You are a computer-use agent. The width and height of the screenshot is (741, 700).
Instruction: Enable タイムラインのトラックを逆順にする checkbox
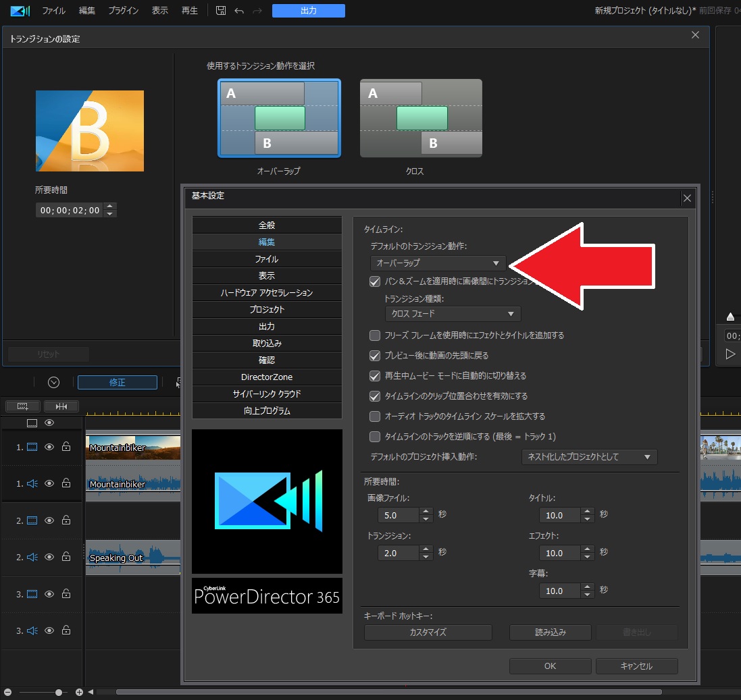[x=375, y=437]
